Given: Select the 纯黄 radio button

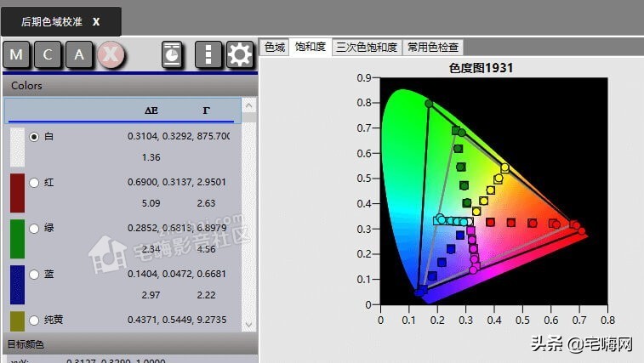Looking at the screenshot, I should click(34, 320).
